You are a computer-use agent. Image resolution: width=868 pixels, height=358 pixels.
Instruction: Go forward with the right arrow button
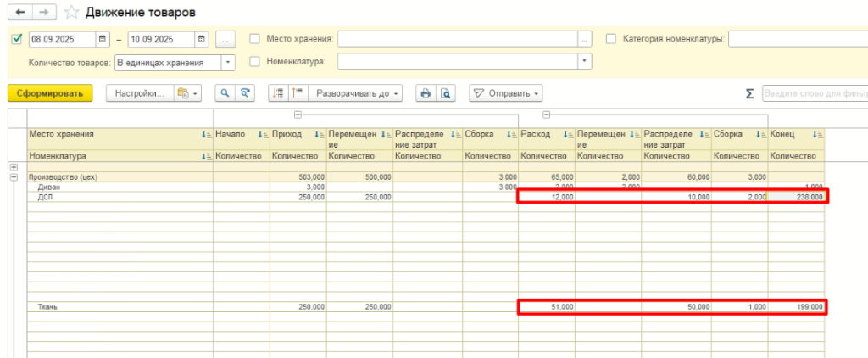[x=46, y=12]
